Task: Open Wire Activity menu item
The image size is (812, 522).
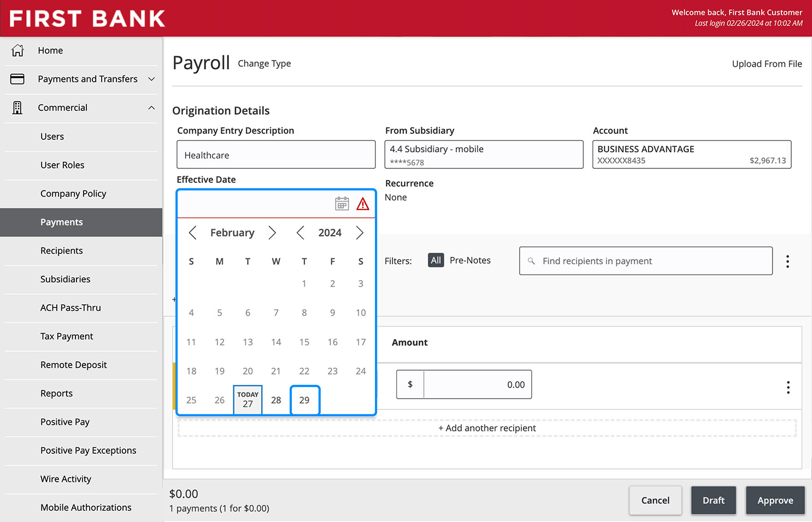Action: [x=81, y=479]
